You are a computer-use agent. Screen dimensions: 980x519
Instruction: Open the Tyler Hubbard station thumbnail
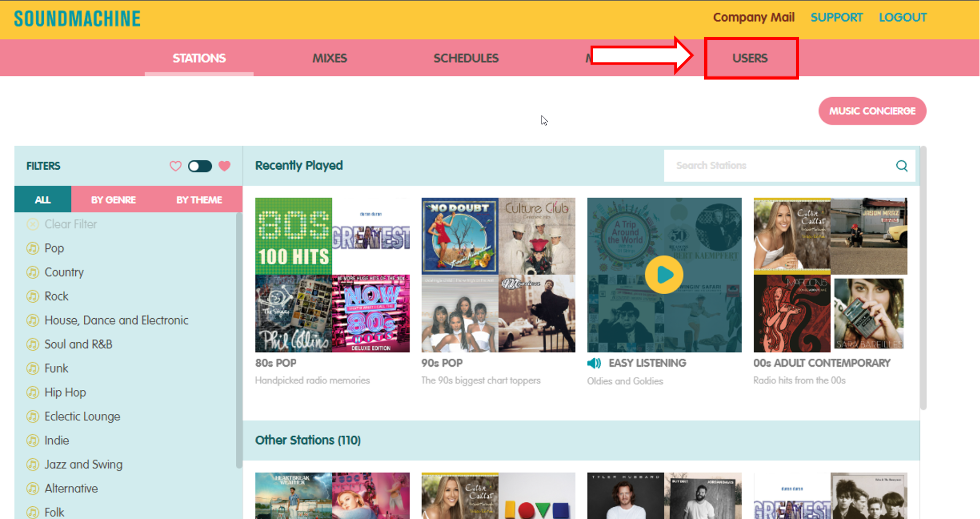click(664, 496)
